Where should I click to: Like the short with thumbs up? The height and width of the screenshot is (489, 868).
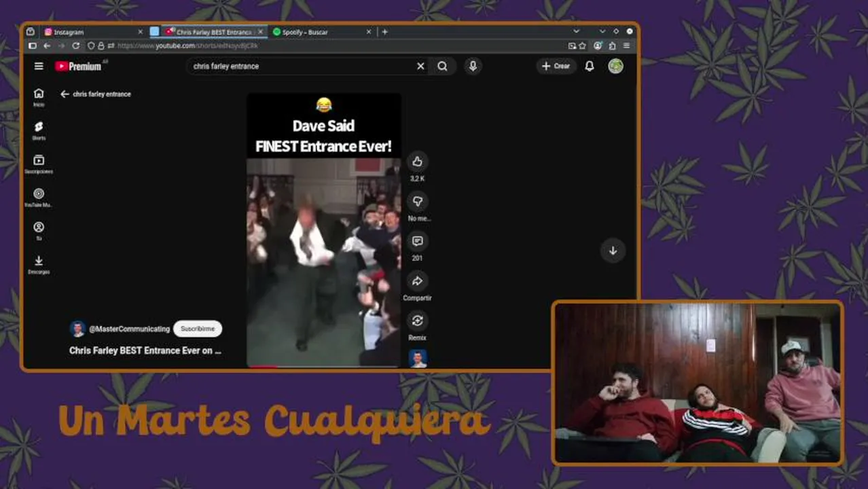(x=417, y=162)
